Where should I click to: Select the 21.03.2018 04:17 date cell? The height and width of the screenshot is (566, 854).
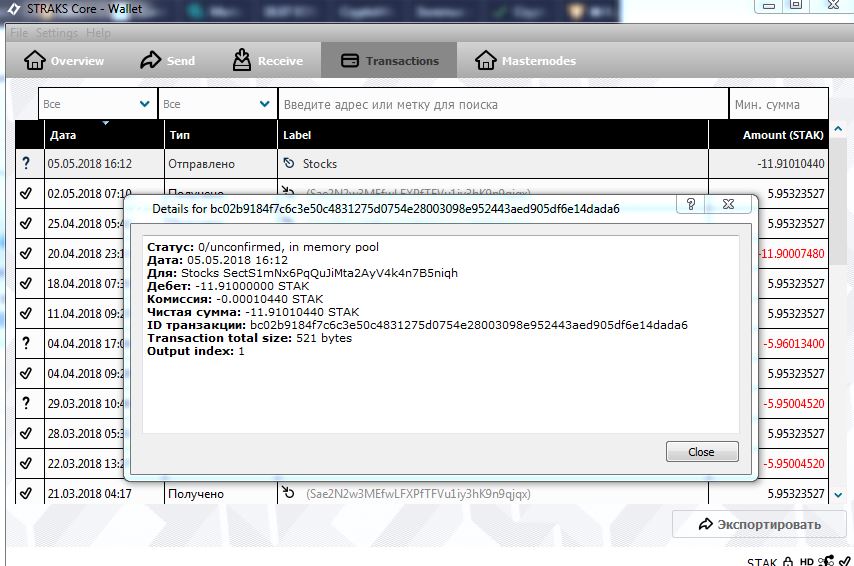click(x=104, y=493)
